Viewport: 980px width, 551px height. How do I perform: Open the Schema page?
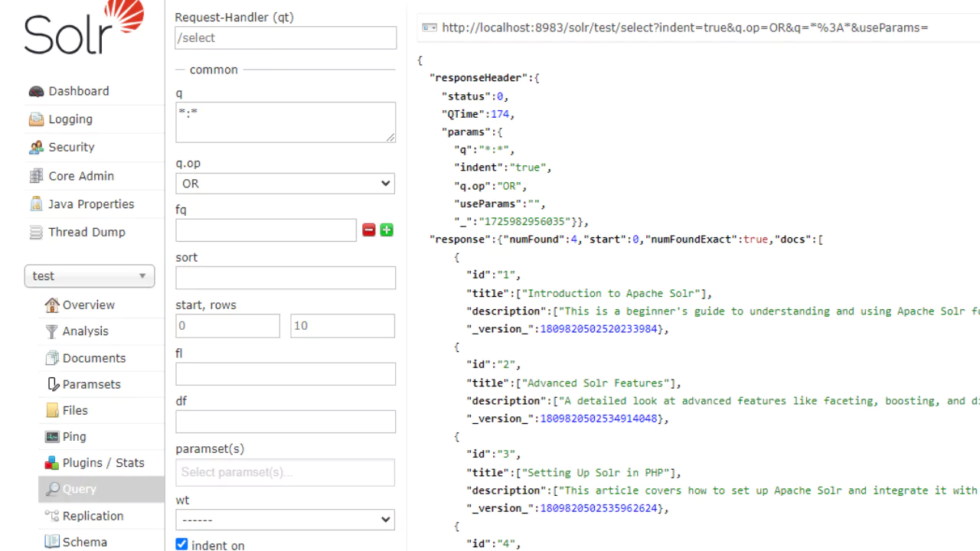[x=85, y=542]
